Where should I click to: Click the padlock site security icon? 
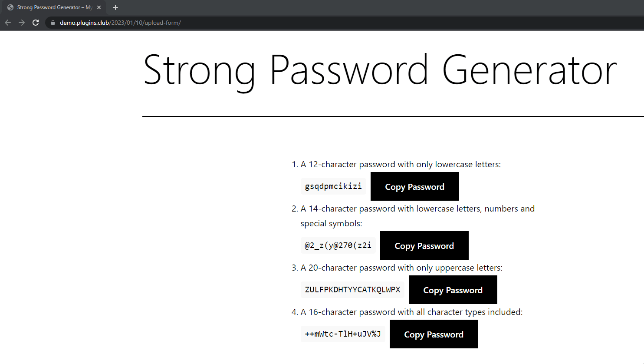pyautogui.click(x=53, y=23)
